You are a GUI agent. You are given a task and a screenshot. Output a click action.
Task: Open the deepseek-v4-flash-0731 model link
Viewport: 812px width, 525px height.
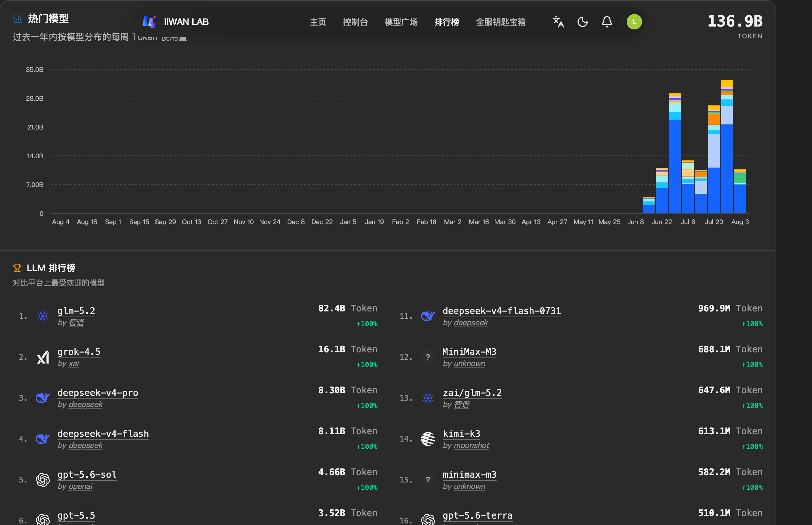pos(502,311)
